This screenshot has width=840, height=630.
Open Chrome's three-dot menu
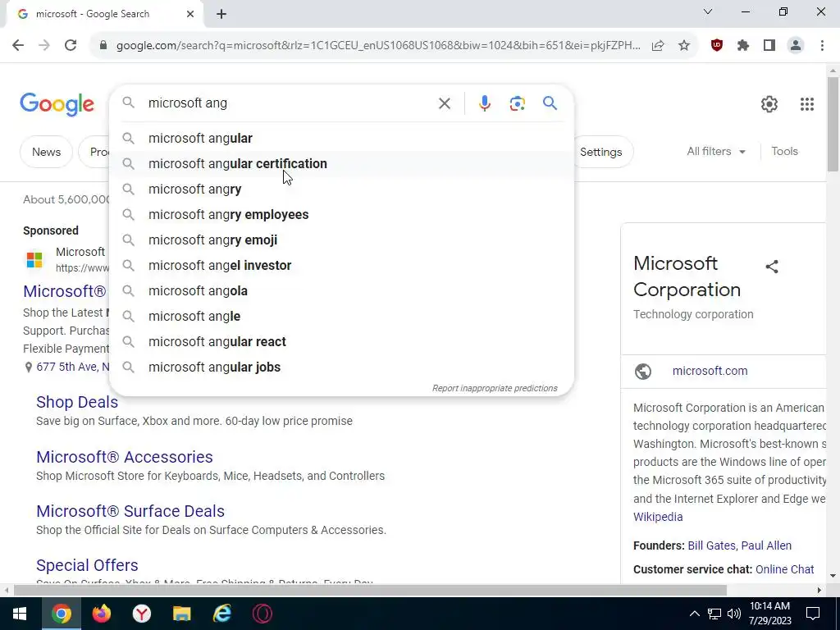[822, 46]
